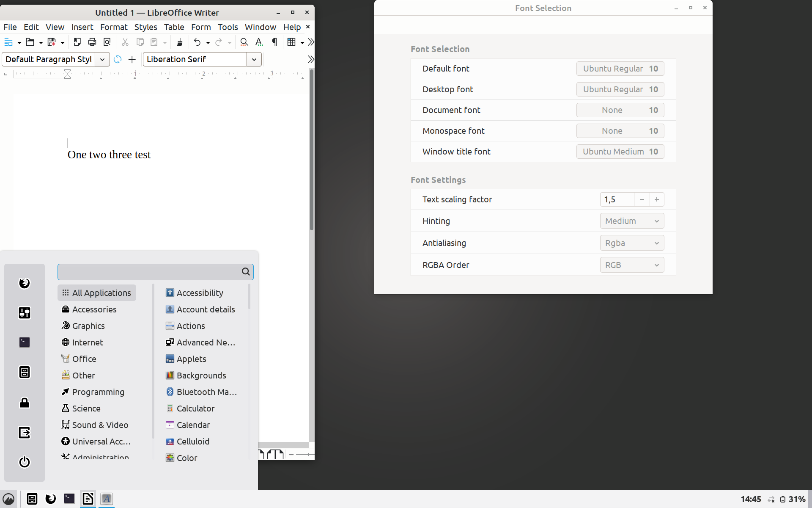Viewport: 812px width, 508px height.
Task: Click the Redo arrow icon
Action: [x=219, y=42]
